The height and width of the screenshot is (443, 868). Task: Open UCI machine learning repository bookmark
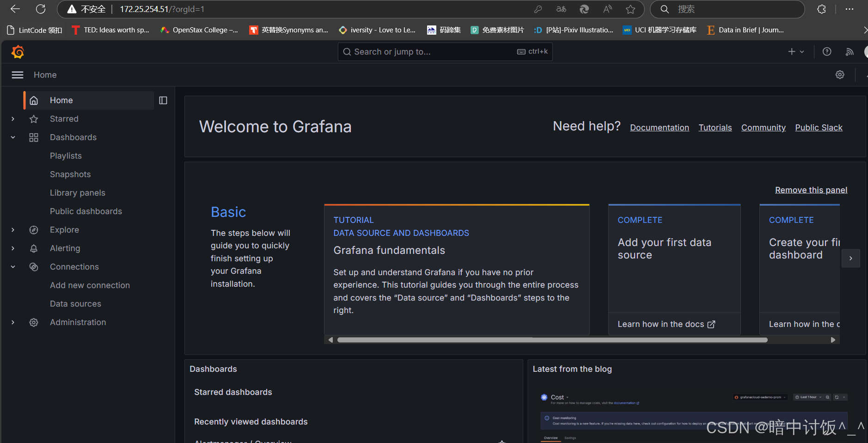[x=660, y=30]
